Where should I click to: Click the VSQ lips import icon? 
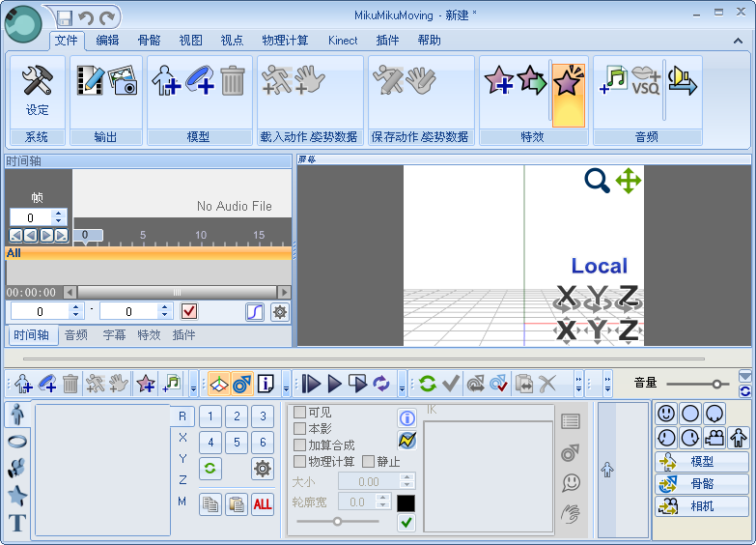pyautogui.click(x=645, y=79)
